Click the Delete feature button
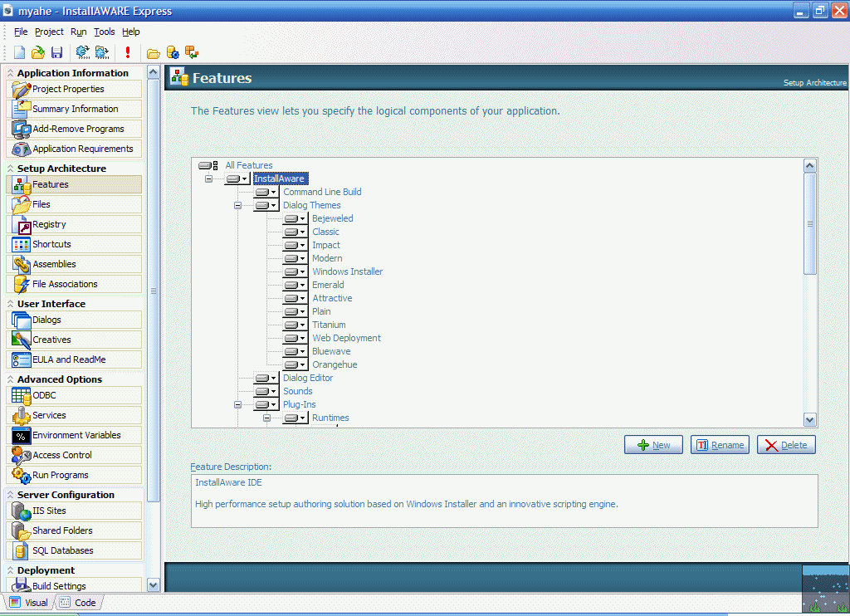This screenshot has width=850, height=616. click(x=786, y=445)
